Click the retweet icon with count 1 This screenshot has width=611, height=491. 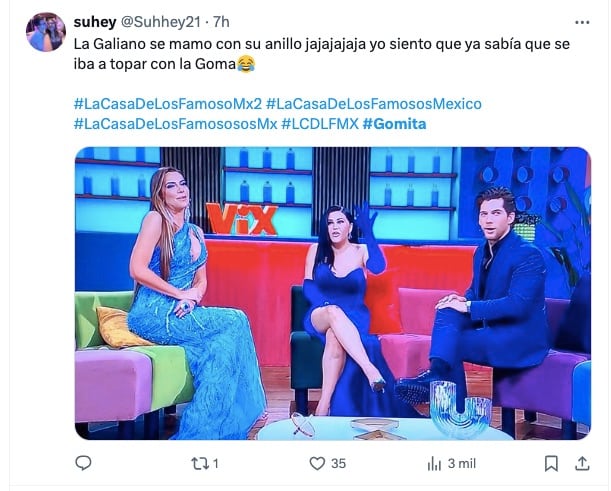[x=200, y=463]
